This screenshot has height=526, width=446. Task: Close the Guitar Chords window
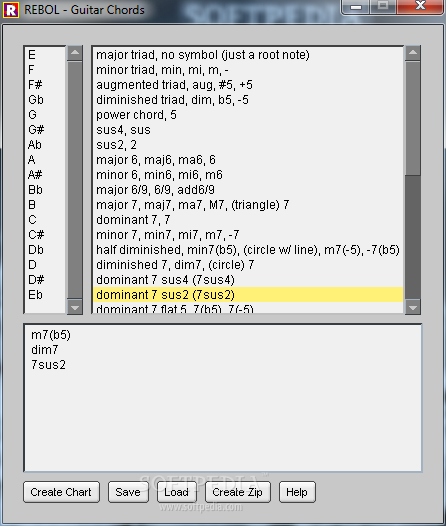420,6
